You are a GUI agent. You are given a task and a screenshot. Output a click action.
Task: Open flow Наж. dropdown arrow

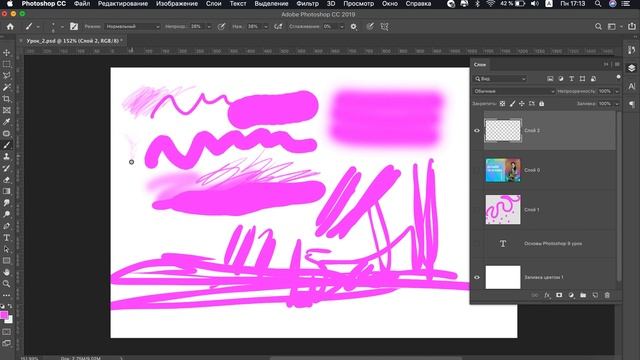coord(266,27)
